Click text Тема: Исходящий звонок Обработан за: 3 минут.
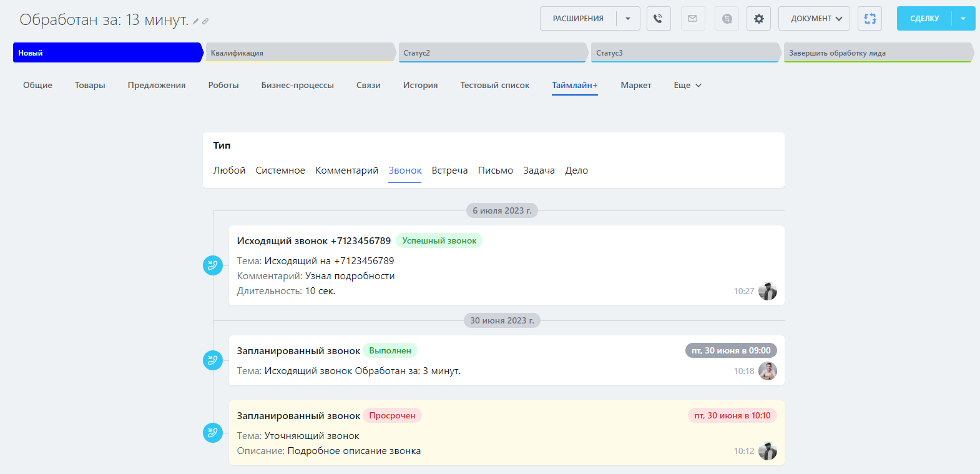 tap(349, 371)
